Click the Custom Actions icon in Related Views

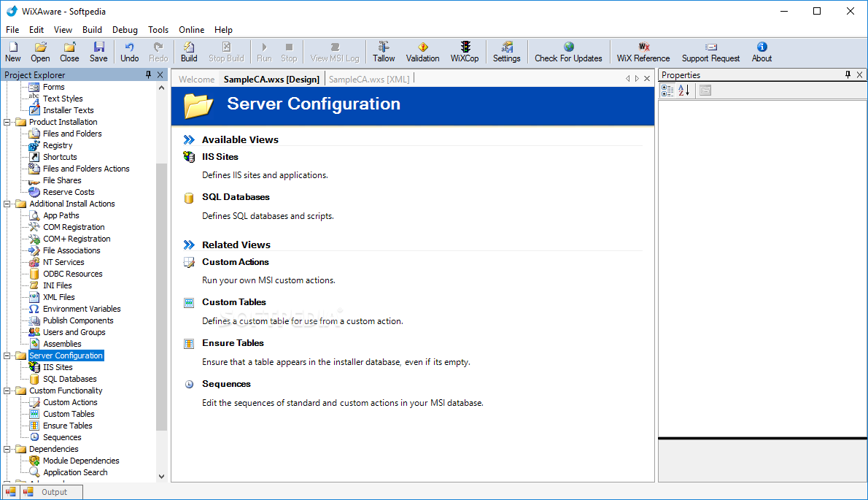(189, 263)
